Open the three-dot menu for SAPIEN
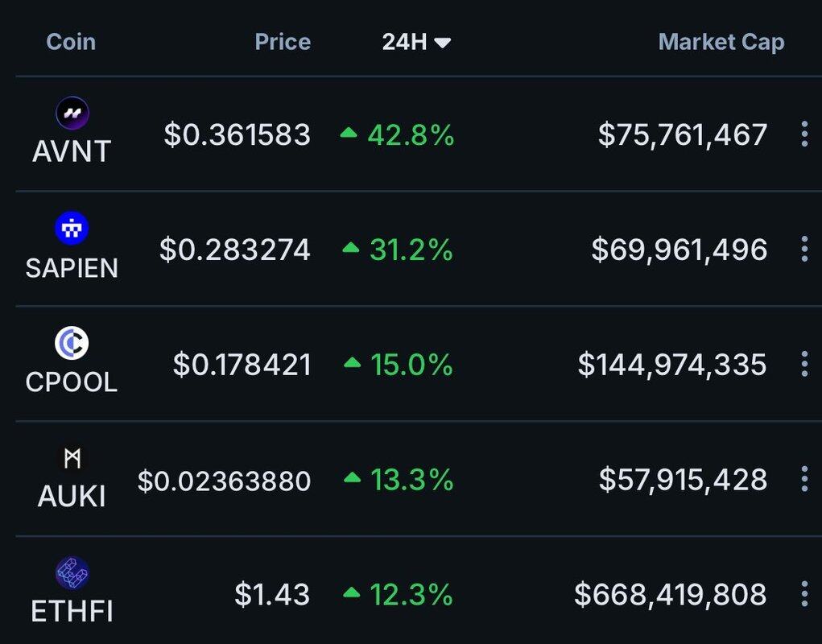 click(x=804, y=249)
